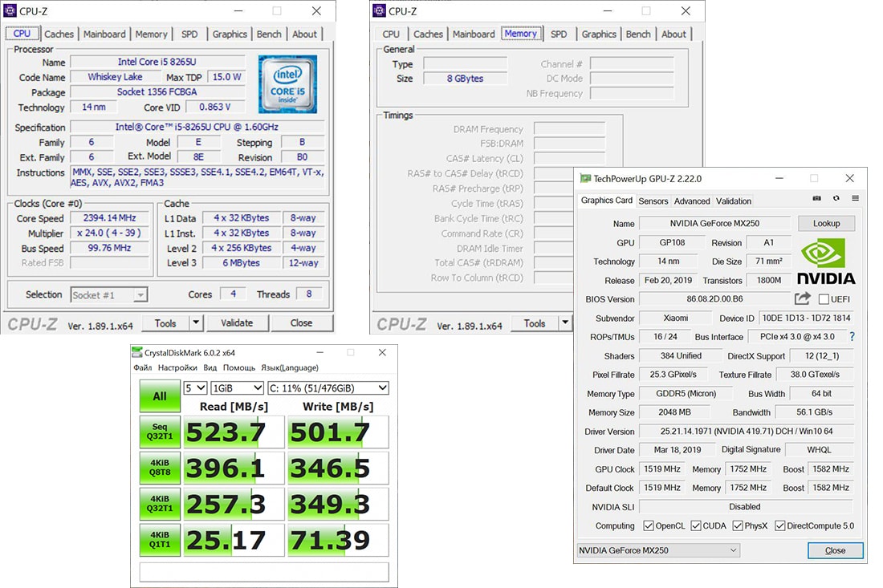Screen dimensions: 883x588
Task: Click the NVIDIA logo in GPU-Z
Action: 826,261
